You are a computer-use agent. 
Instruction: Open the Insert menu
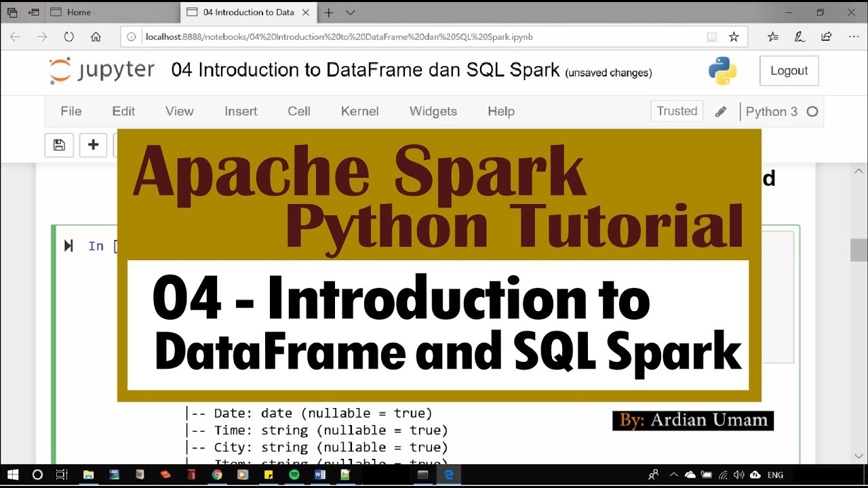tap(241, 112)
